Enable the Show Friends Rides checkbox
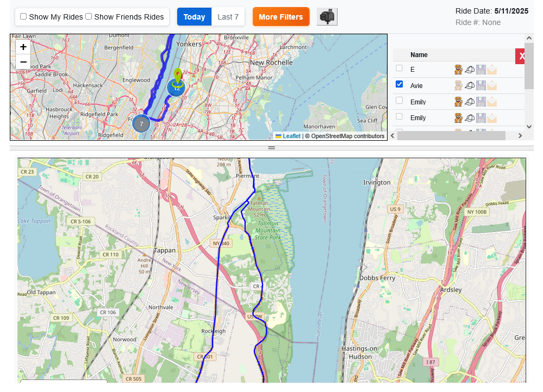Screen dimensions: 543x392 coord(89,16)
